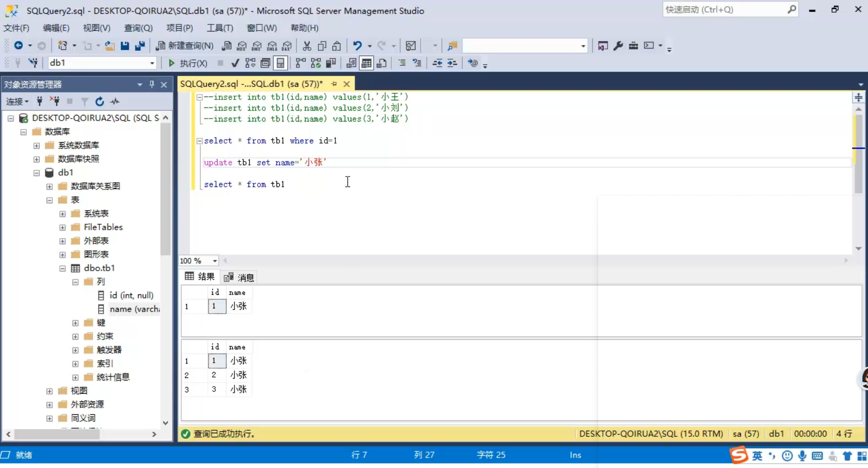The height and width of the screenshot is (468, 868).
Task: Collapse the dbo.tb1 table node
Action: (x=62, y=268)
